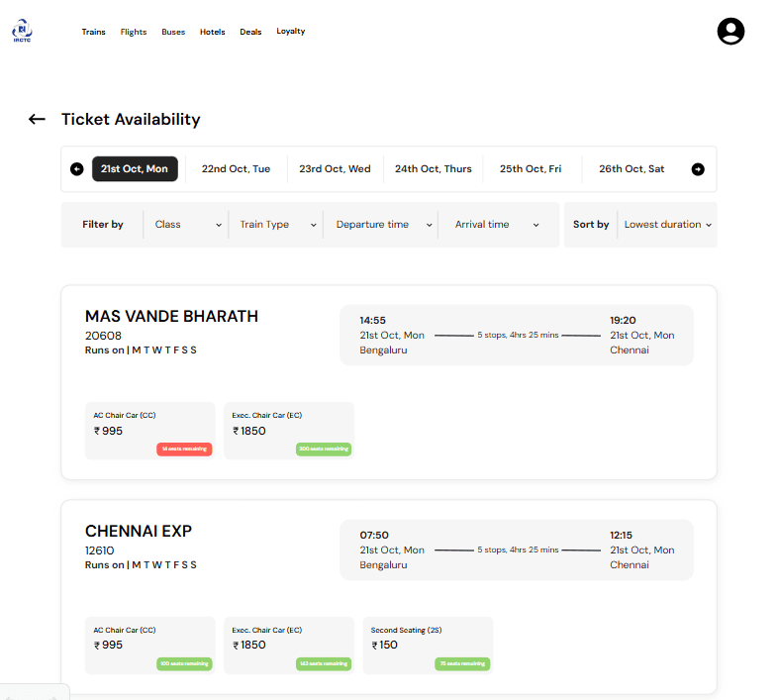Viewport: 778px width, 700px height.
Task: Click the red seats remaining badge
Action: [x=184, y=449]
